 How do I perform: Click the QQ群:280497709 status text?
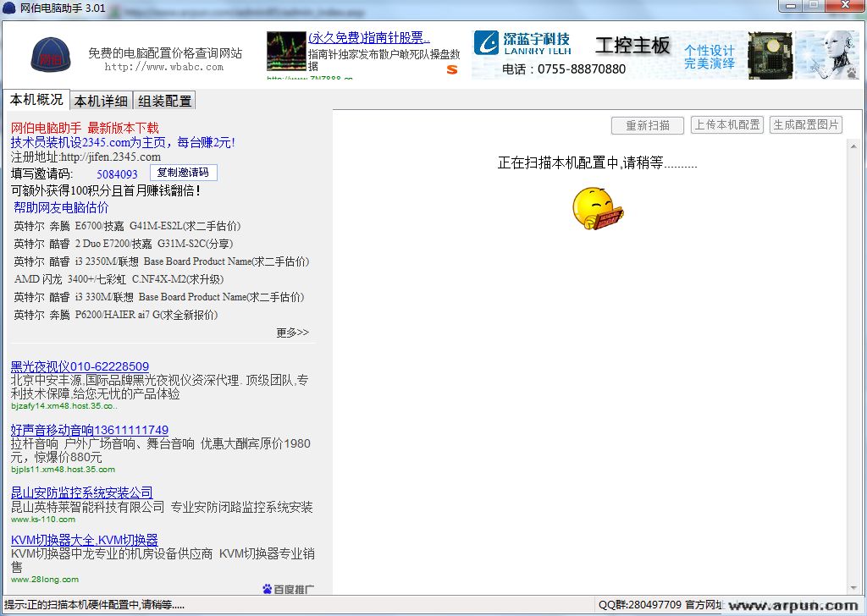pyautogui.click(x=640, y=605)
